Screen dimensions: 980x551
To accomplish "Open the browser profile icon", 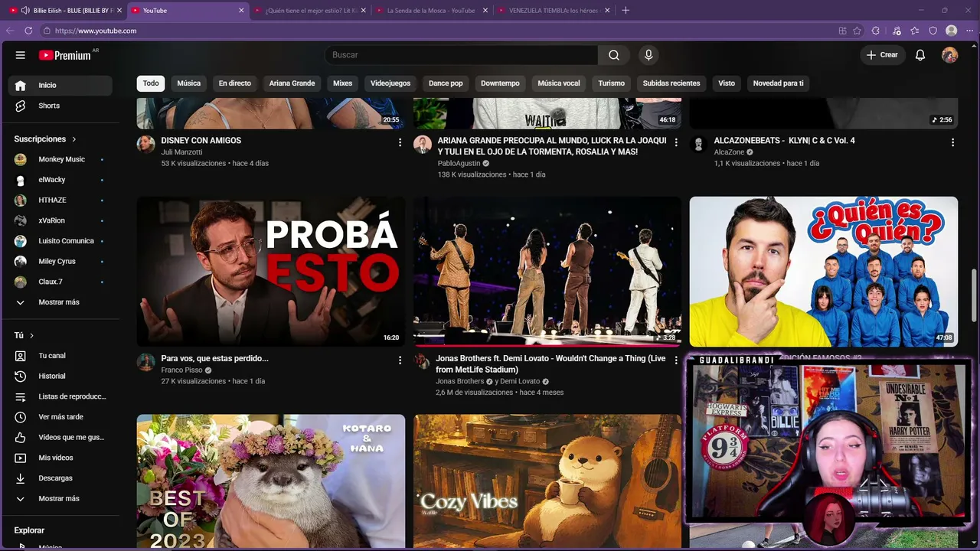I will (x=952, y=31).
